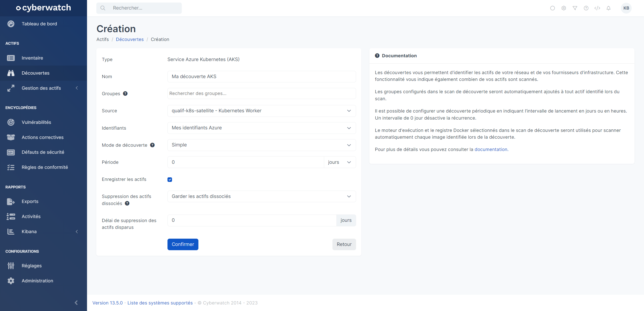Click the API code brackets icon

[x=597, y=8]
